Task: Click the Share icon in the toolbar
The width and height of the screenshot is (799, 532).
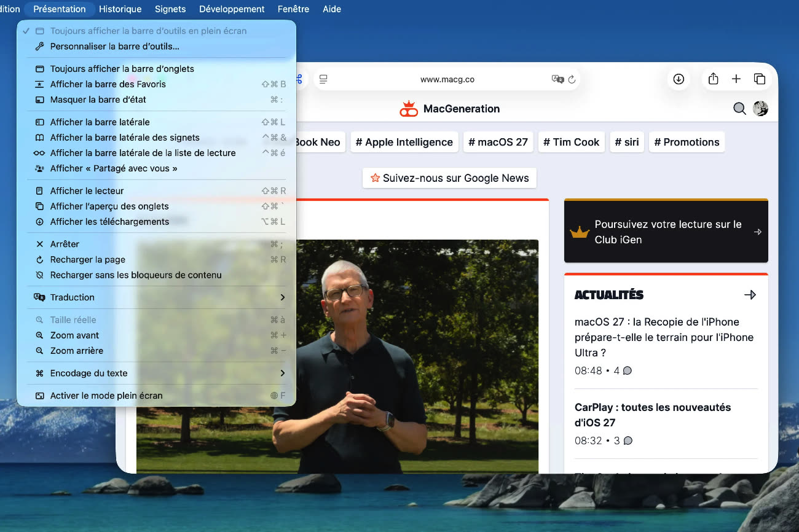Action: (x=713, y=79)
